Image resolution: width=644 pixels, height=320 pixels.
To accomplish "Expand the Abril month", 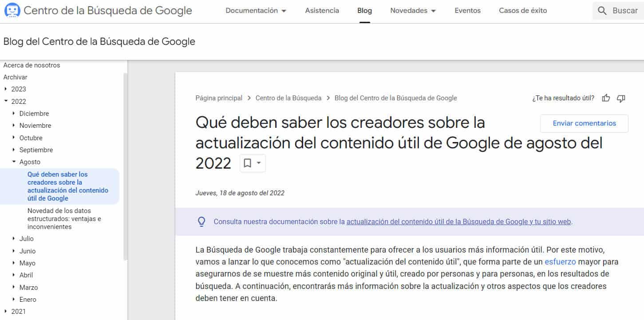I will pos(14,275).
